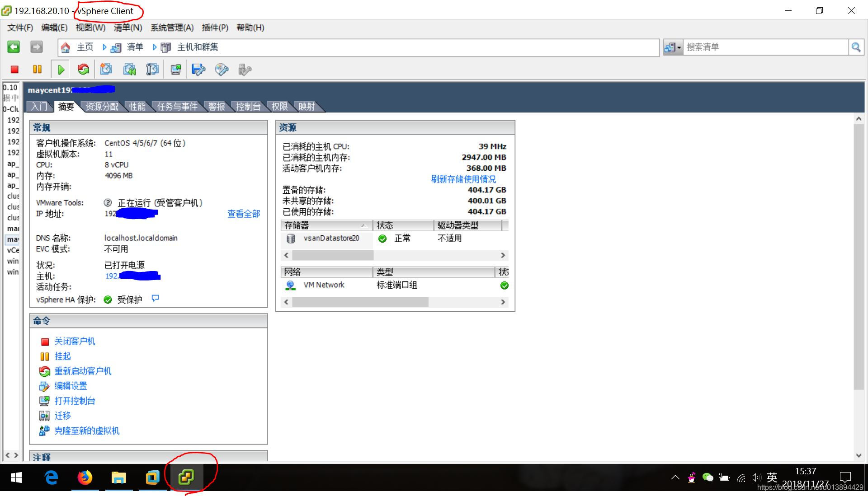Click the green back navigation arrow

(14, 47)
